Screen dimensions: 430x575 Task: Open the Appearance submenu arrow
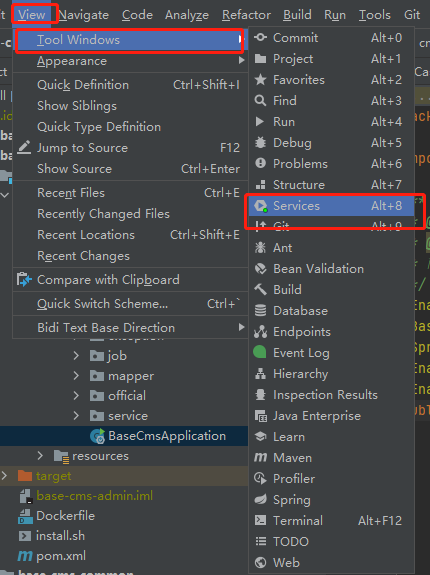(x=241, y=60)
